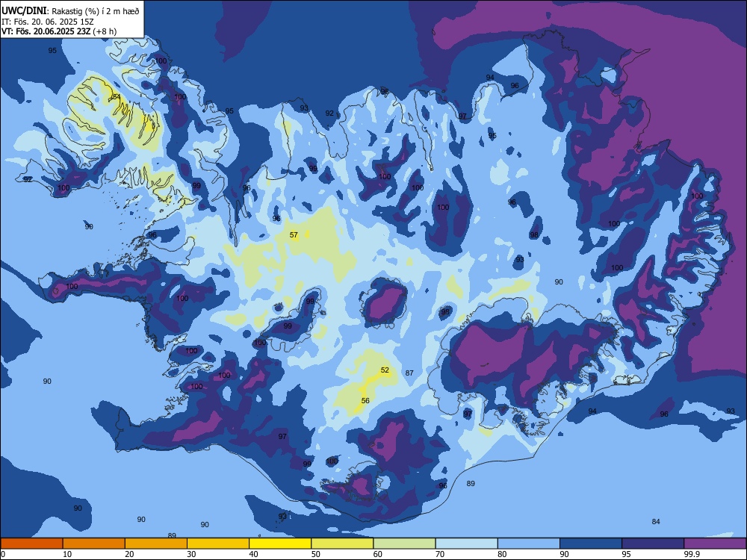The image size is (747, 560).
Task: Click the 'Rakastig (%) í 2 m hæð' label
Action: (96, 11)
